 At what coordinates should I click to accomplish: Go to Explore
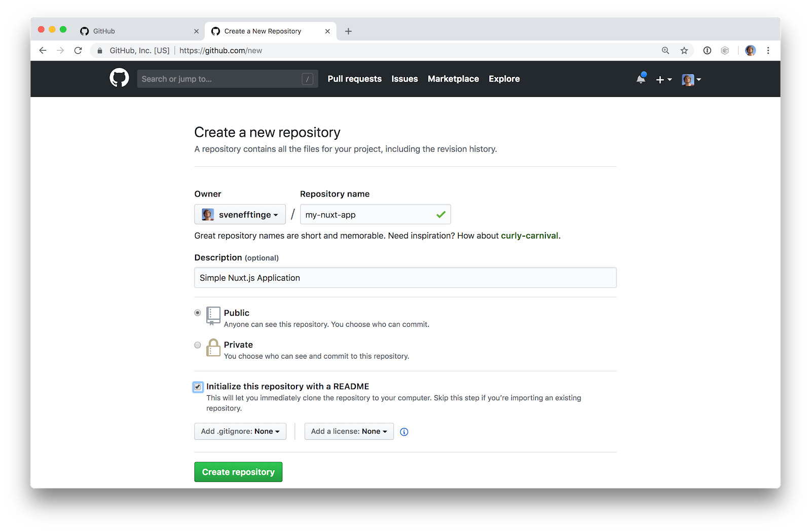[504, 79]
